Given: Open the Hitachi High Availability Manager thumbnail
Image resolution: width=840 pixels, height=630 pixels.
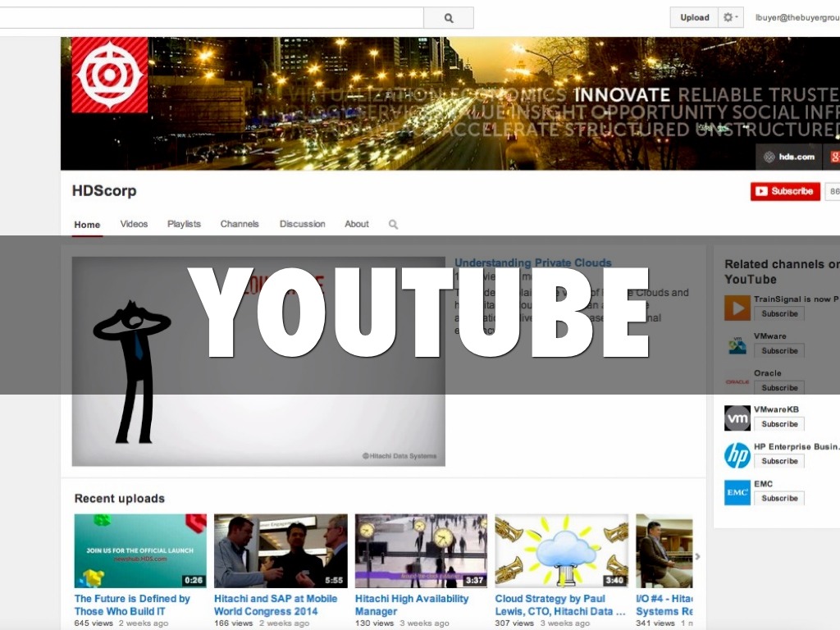Looking at the screenshot, I should coord(421,550).
